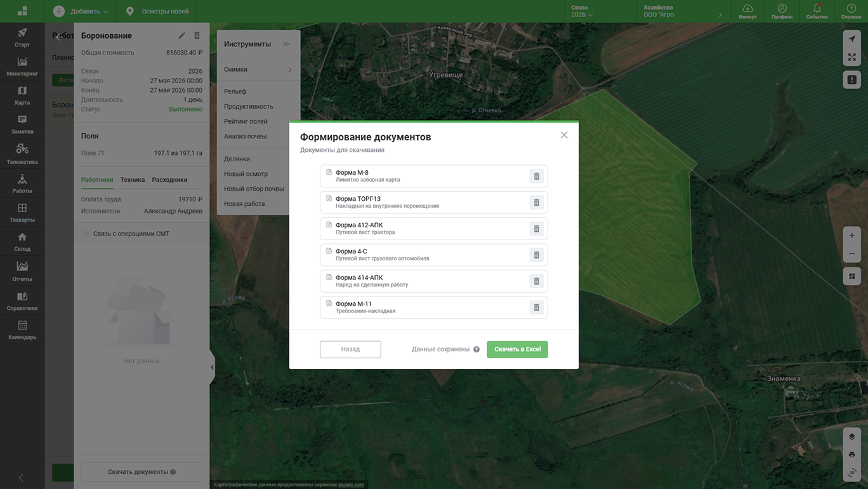Expand the Хозяйство ООО "Агро" selector

[x=682, y=11]
